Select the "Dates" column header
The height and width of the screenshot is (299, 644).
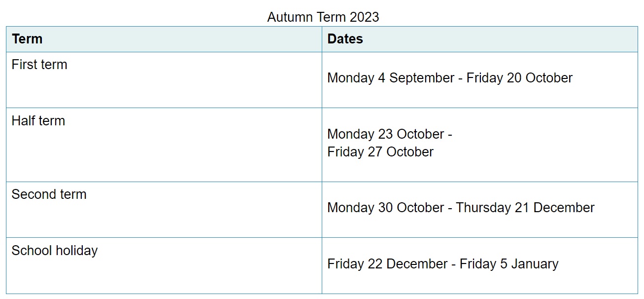pyautogui.click(x=345, y=39)
